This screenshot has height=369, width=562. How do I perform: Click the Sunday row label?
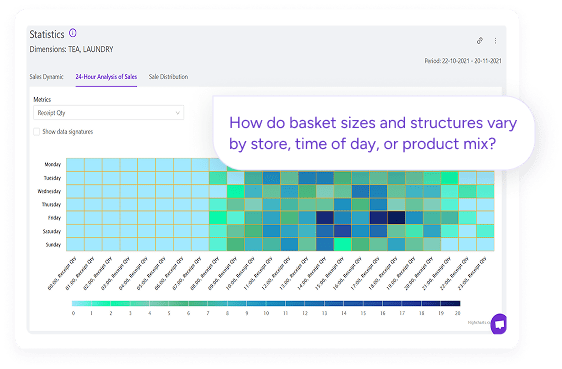click(x=53, y=245)
